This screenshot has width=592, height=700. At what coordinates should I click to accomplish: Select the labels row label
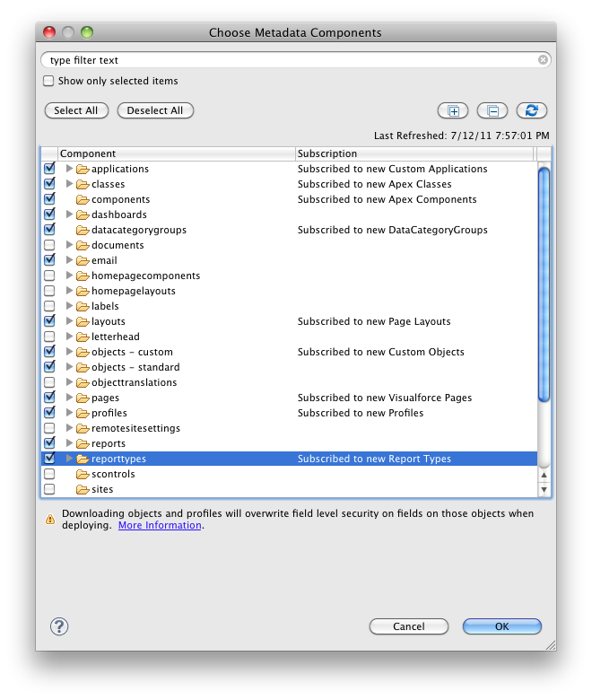[x=105, y=306]
